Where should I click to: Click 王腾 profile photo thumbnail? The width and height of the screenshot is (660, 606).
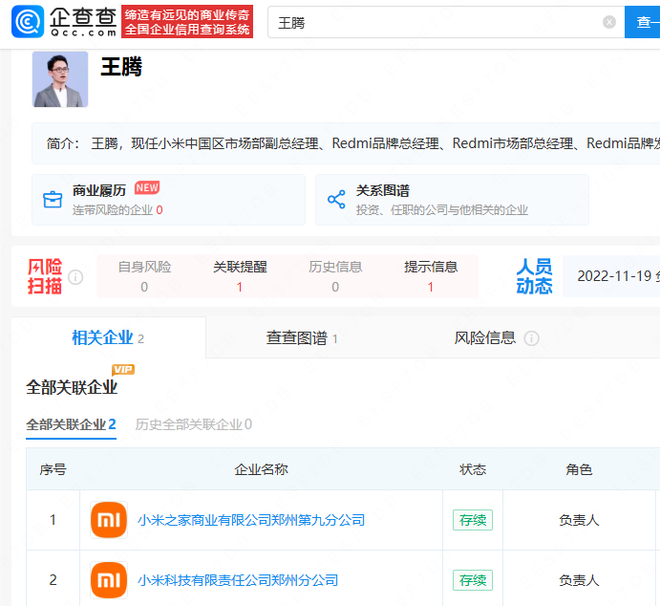[x=60, y=79]
